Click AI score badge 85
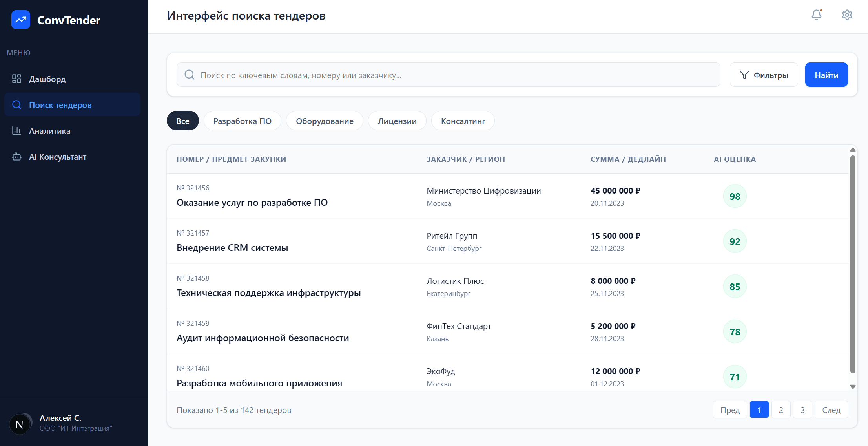The height and width of the screenshot is (446, 868). pyautogui.click(x=735, y=287)
